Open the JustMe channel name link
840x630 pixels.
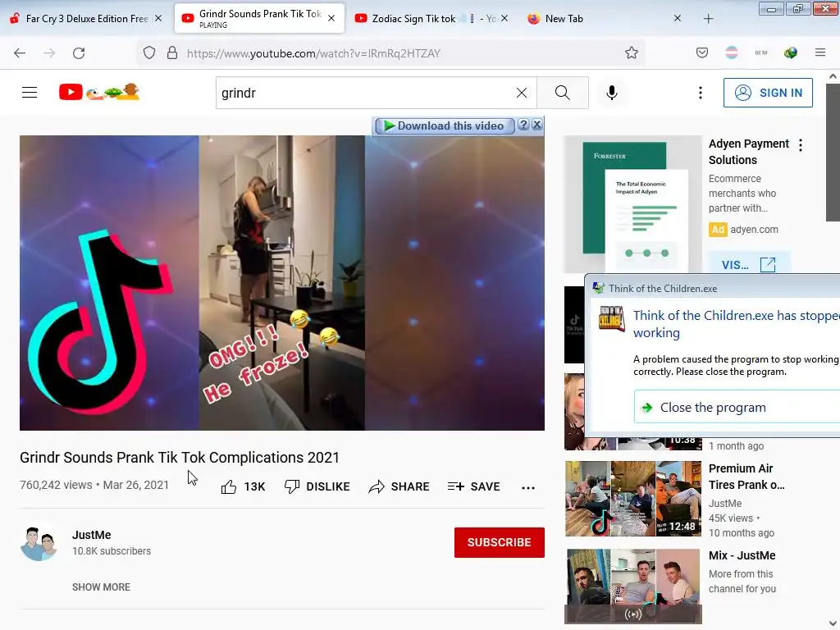[92, 535]
